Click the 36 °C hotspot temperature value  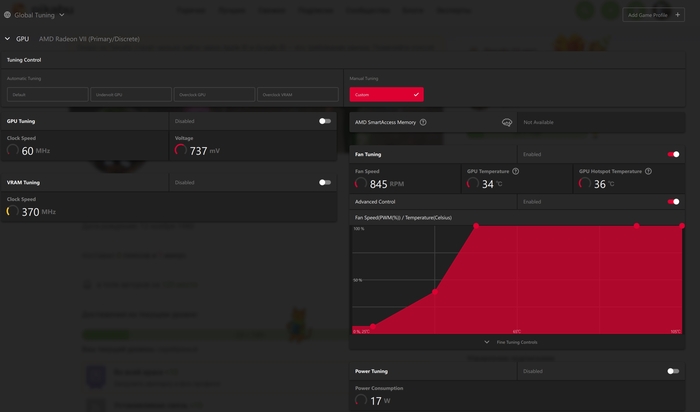click(604, 184)
